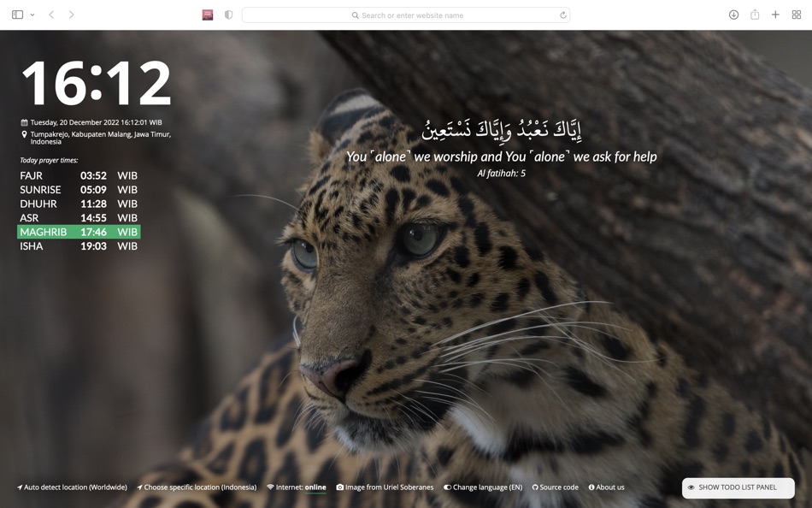Click Internet: online status

297,487
